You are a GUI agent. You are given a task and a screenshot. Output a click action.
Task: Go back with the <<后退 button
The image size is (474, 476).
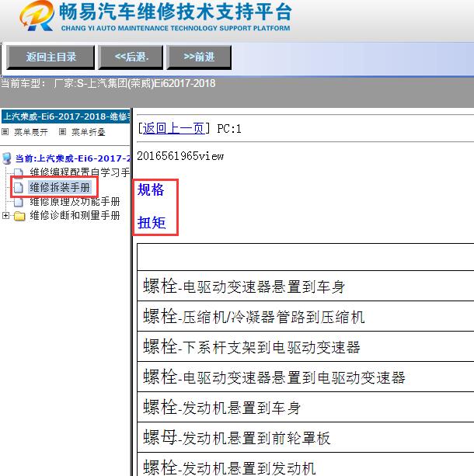131,57
